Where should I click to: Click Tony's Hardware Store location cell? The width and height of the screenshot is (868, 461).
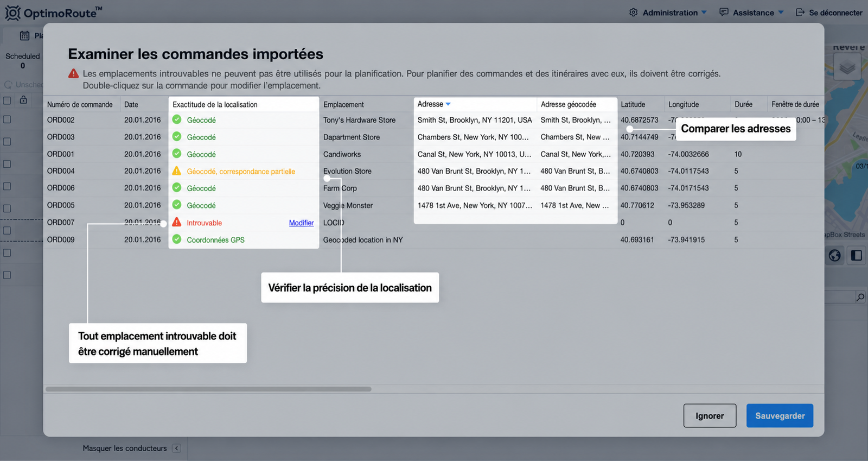coord(359,120)
